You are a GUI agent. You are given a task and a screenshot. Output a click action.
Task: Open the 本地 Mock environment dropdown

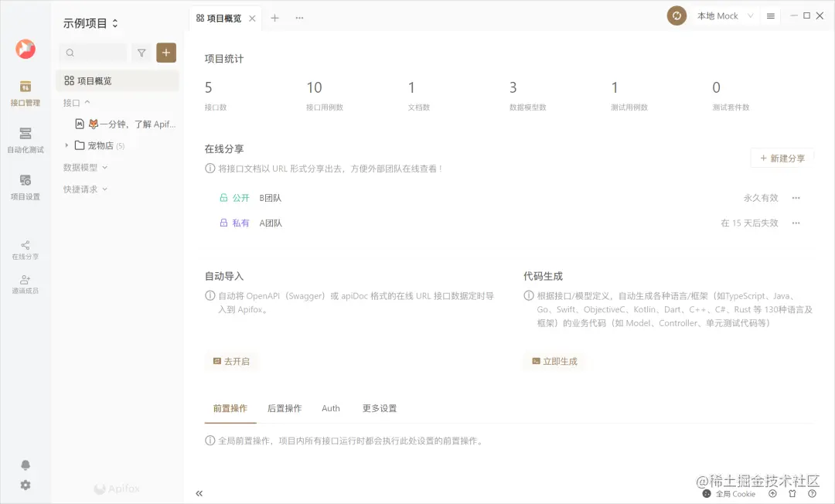pyautogui.click(x=725, y=16)
